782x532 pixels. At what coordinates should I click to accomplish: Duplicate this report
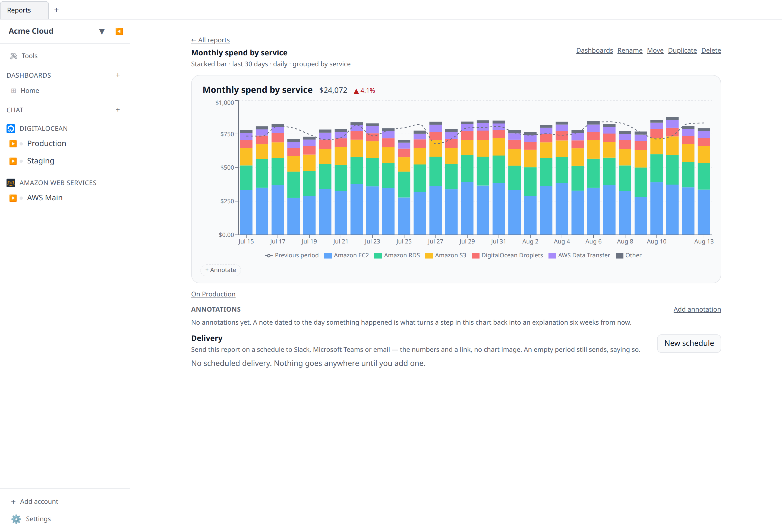click(x=682, y=50)
